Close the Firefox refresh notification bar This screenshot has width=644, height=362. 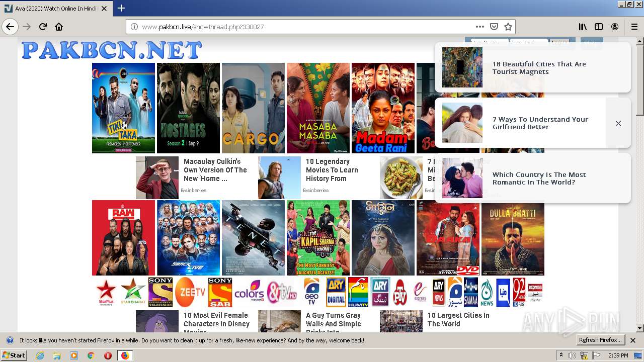point(633,340)
